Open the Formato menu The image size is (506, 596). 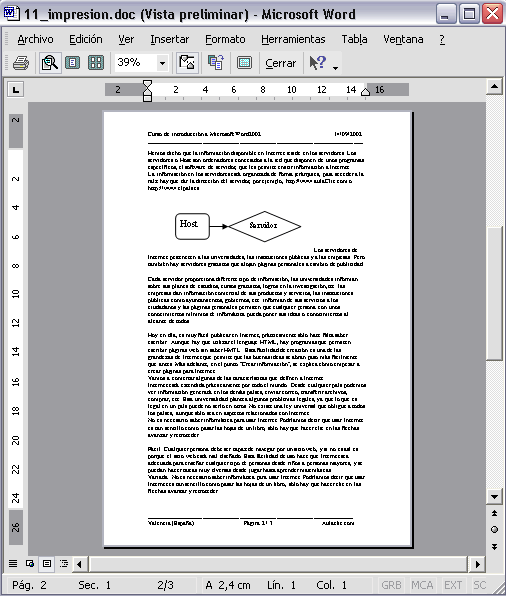coord(225,39)
